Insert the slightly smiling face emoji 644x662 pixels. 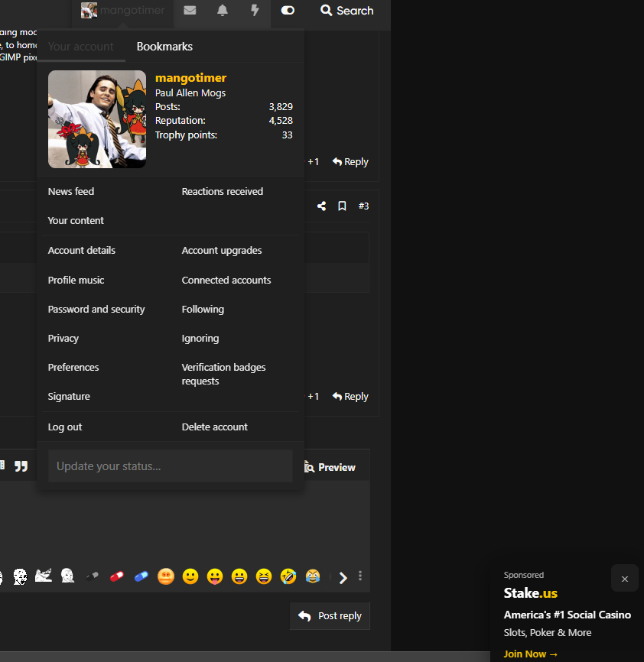(190, 576)
